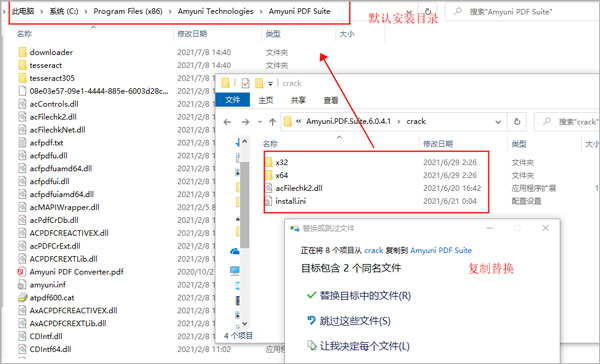This screenshot has height=364, width=600.
Task: Go up one folder level in crack window
Action: [x=272, y=122]
